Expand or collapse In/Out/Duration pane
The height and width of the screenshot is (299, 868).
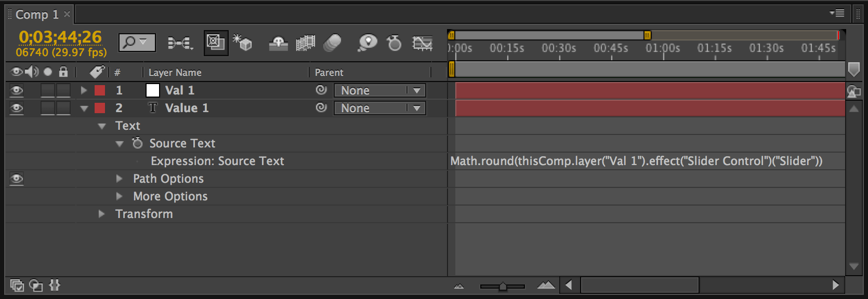tap(55, 285)
